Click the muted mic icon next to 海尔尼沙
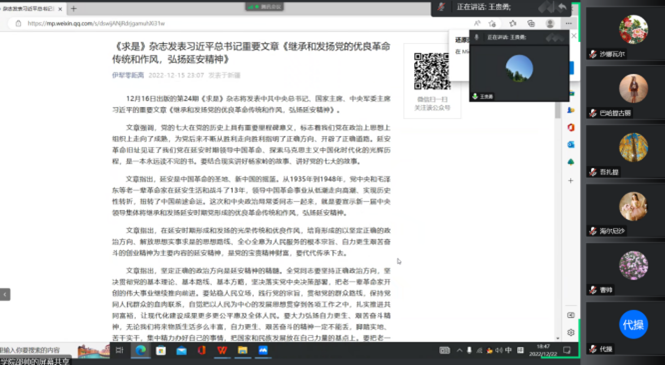Image resolution: width=665 pixels, height=365 pixels. pos(593,231)
